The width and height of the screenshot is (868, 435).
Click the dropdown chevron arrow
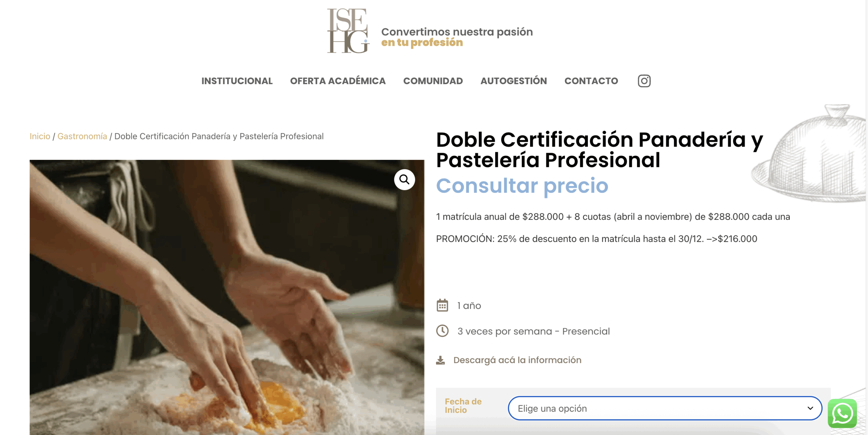(810, 408)
